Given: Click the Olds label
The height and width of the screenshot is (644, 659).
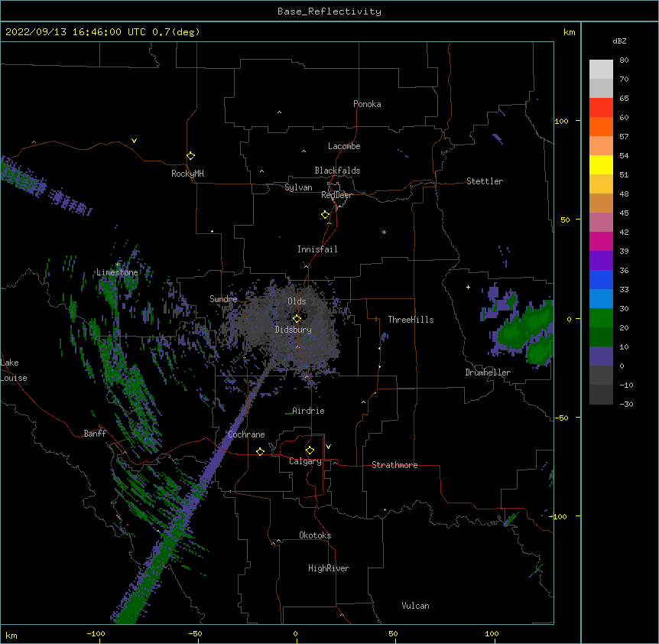Looking at the screenshot, I should coord(297,301).
